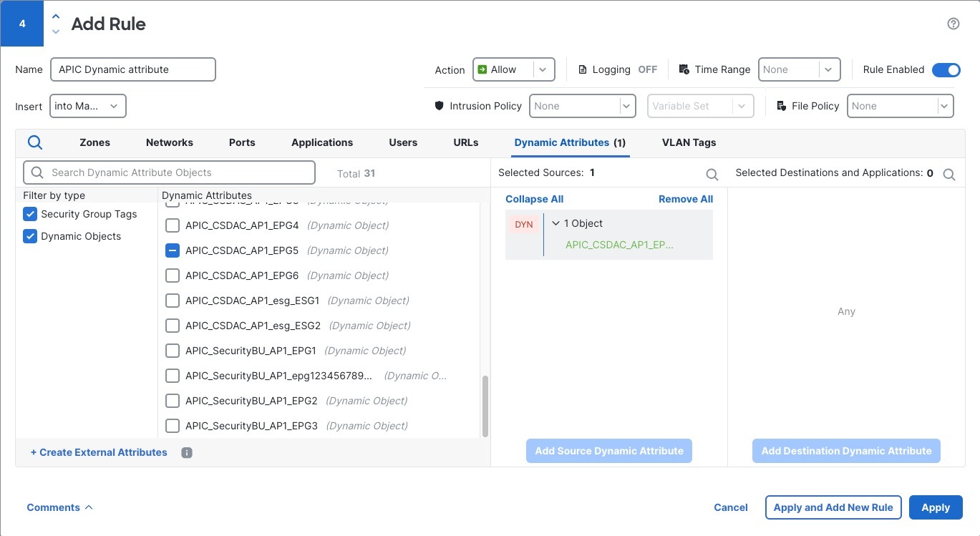Click the red DYN badge icon
Screen dimensions: 980x536
(x=524, y=225)
